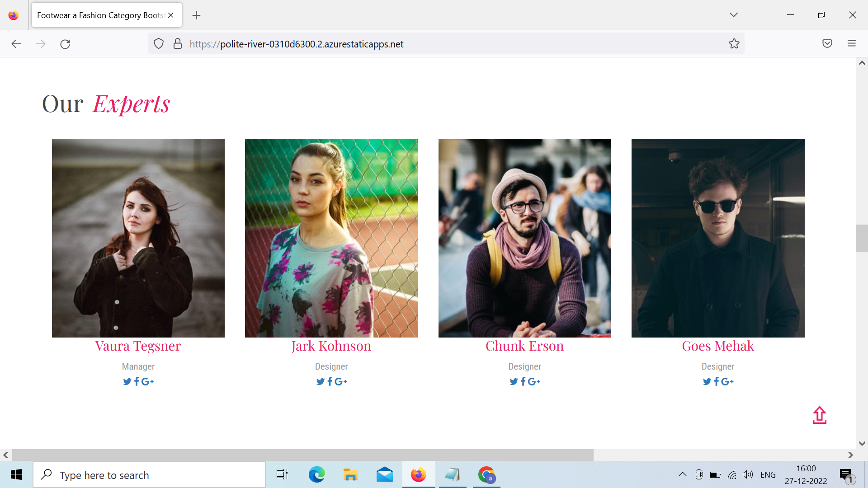Click Twitter icon under Goes Mehak

(x=707, y=382)
